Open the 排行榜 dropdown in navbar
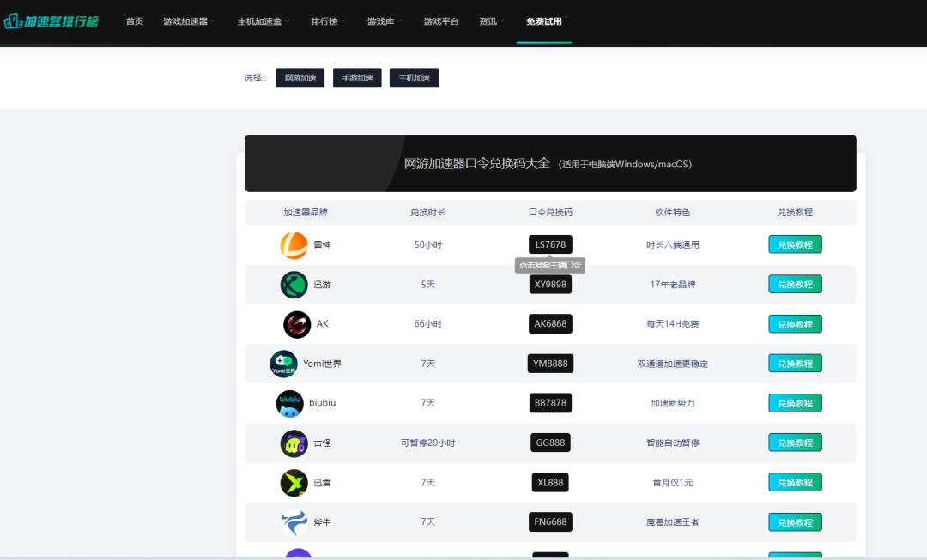The width and height of the screenshot is (927, 560). click(328, 21)
